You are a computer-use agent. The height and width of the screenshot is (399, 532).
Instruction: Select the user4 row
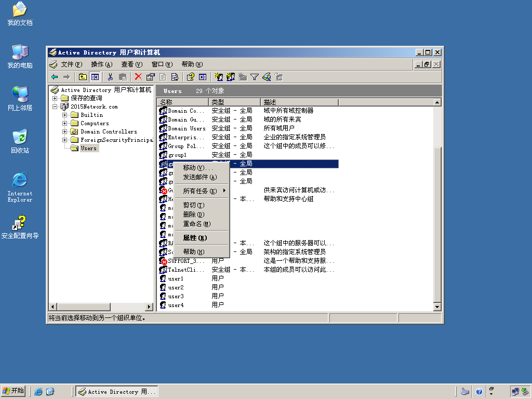248,305
